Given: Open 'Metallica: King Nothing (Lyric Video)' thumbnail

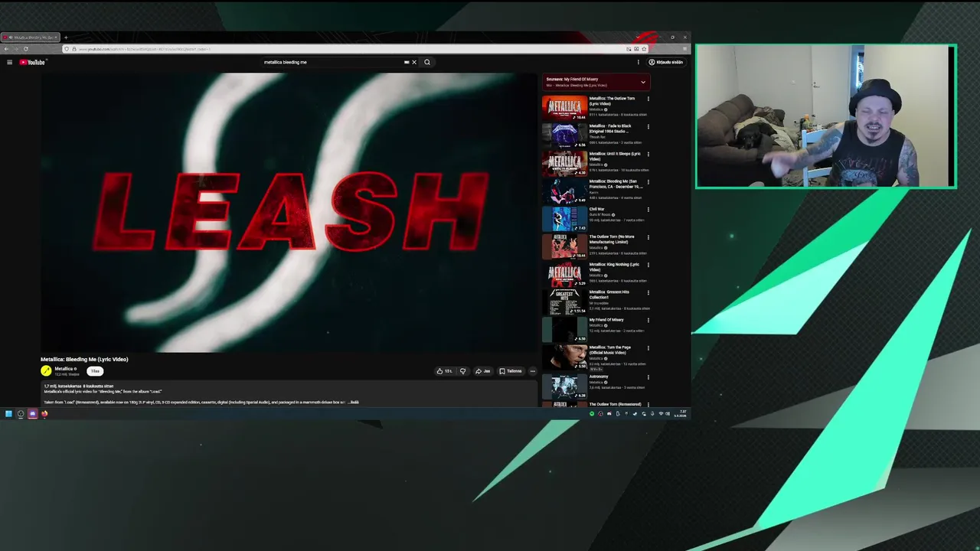Looking at the screenshot, I should point(564,274).
